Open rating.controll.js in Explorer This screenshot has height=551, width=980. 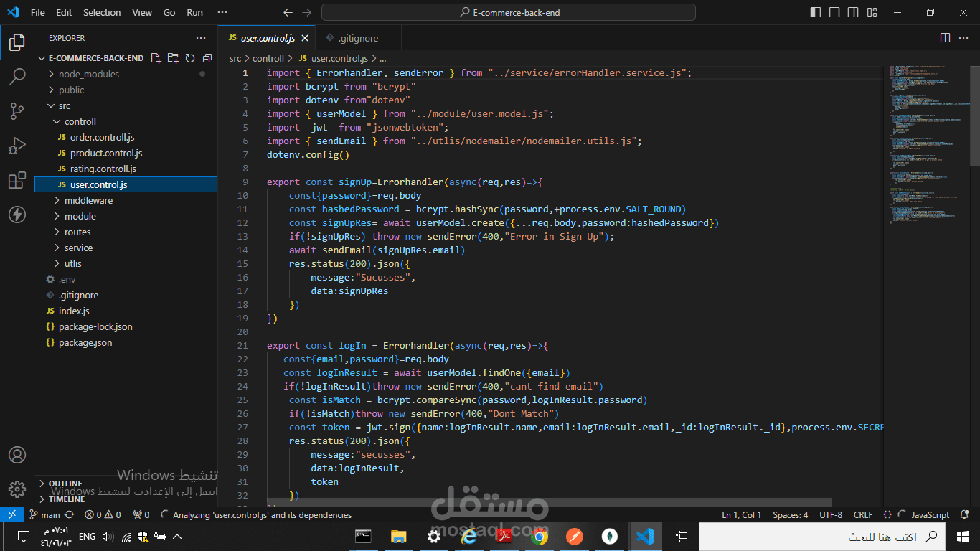click(126, 169)
